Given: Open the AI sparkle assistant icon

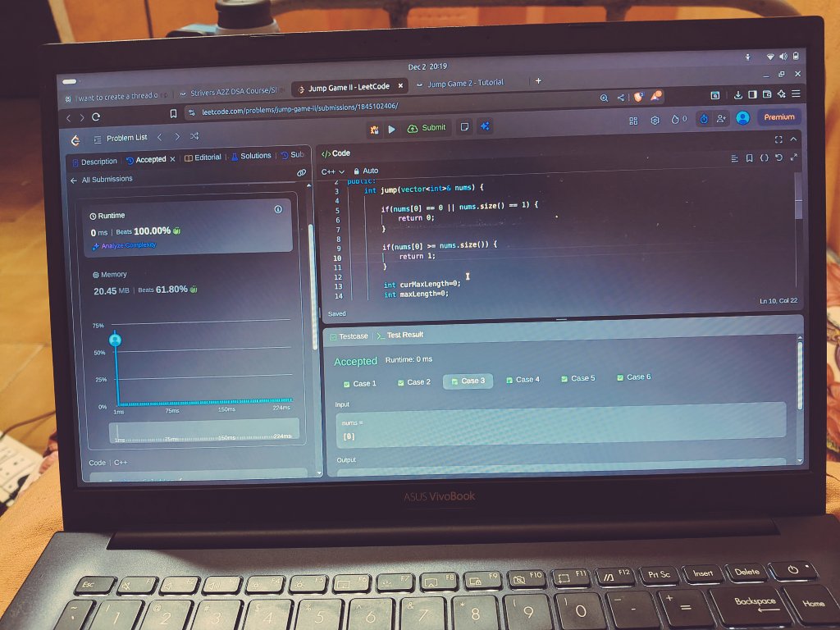Looking at the screenshot, I should click(x=485, y=126).
